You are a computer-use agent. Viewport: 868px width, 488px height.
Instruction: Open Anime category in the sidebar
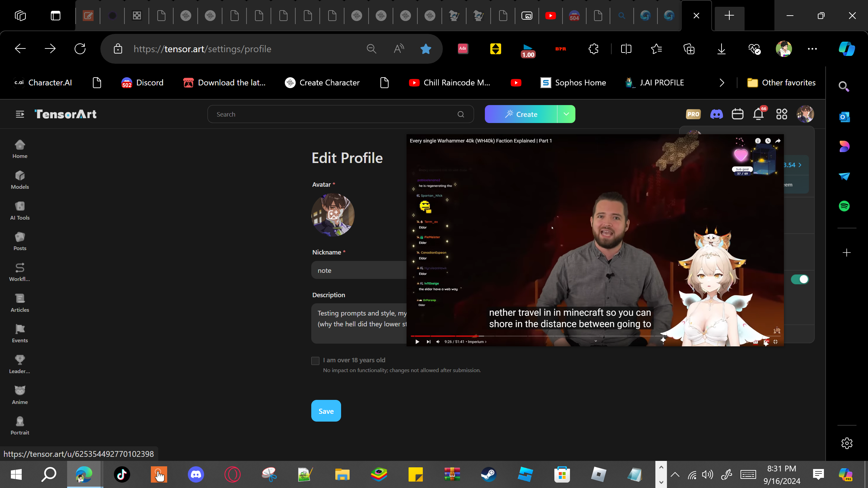tap(20, 395)
